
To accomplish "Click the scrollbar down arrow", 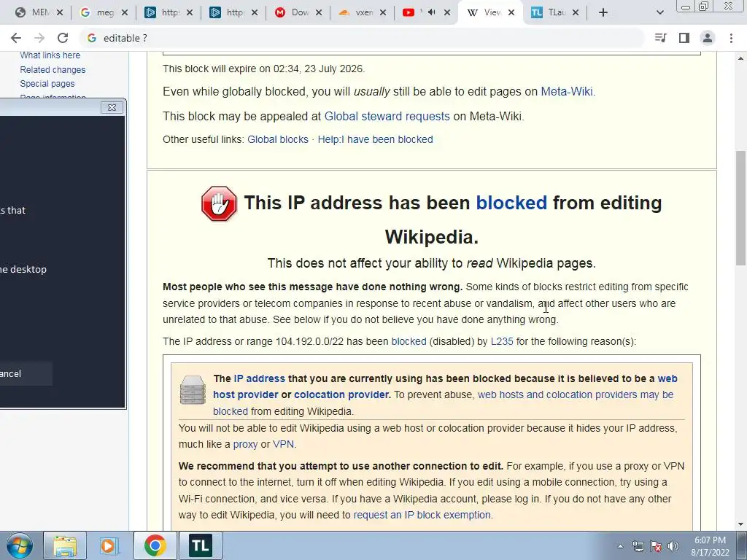I will (741, 525).
